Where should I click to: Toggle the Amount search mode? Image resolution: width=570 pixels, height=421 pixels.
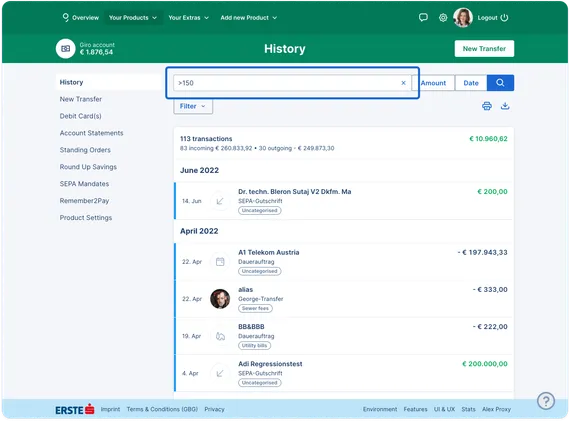click(433, 83)
